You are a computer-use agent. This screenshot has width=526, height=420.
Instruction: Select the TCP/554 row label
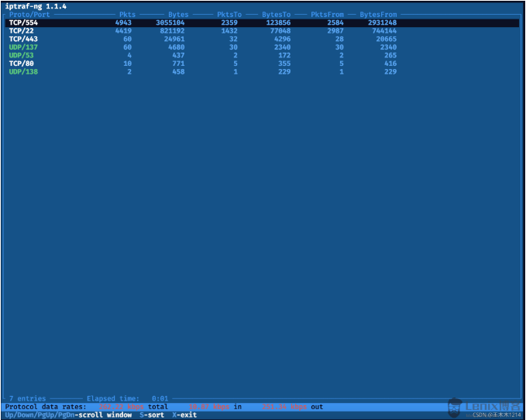pos(23,22)
